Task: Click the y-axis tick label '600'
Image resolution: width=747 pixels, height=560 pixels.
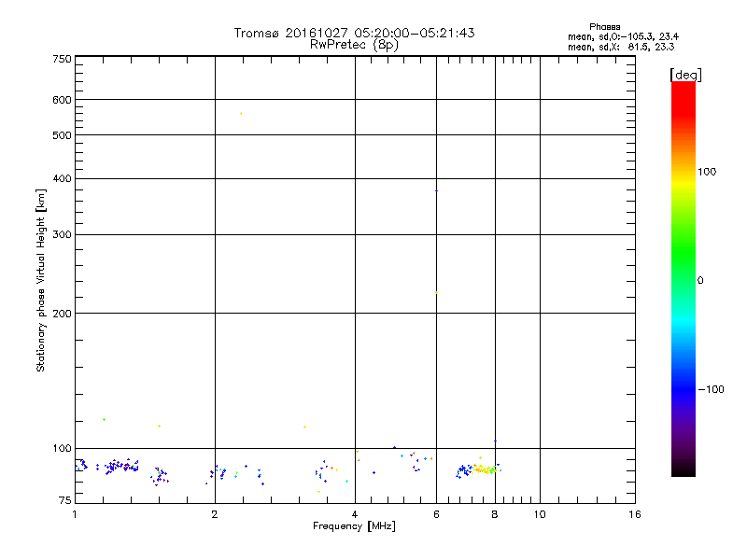Action: pos(62,100)
